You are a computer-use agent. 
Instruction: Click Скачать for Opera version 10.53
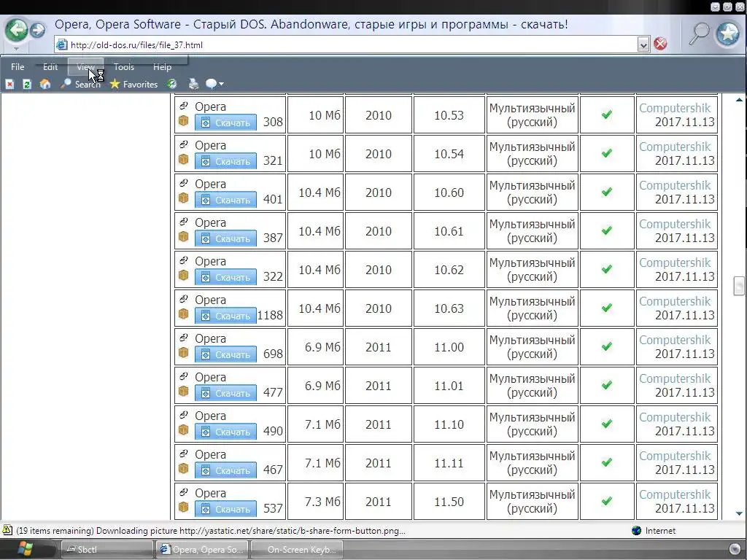[225, 122]
